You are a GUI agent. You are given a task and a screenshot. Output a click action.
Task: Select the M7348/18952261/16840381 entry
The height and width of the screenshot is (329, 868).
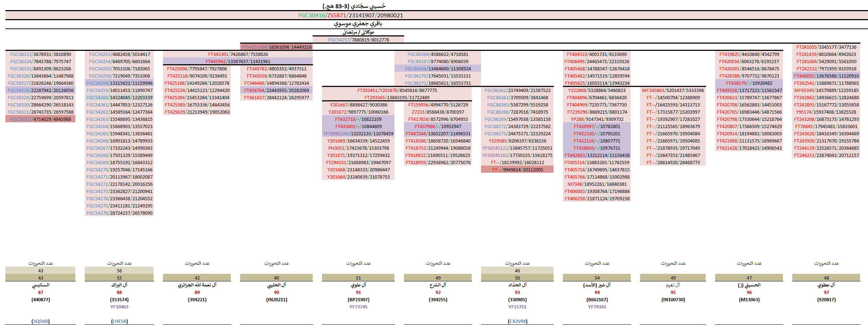597,184
